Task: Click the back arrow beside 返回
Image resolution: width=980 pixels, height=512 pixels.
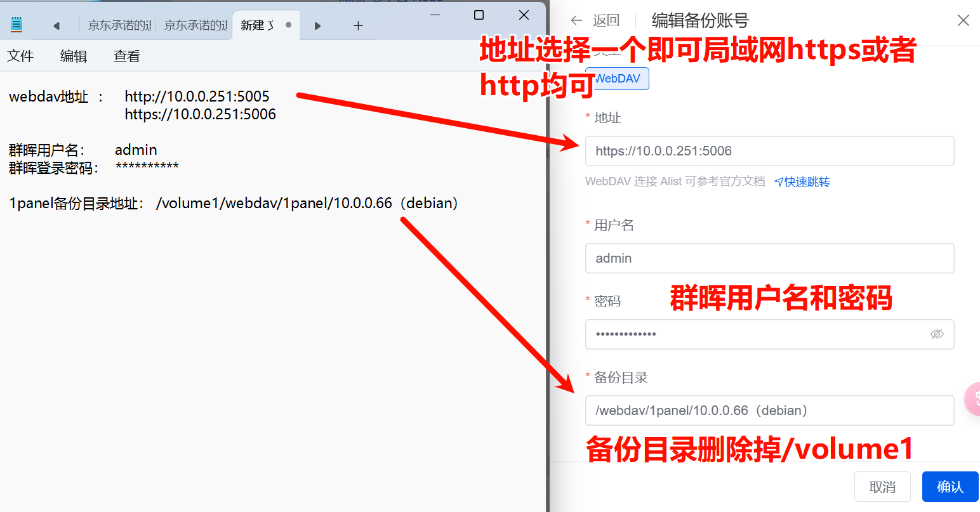Action: [576, 20]
